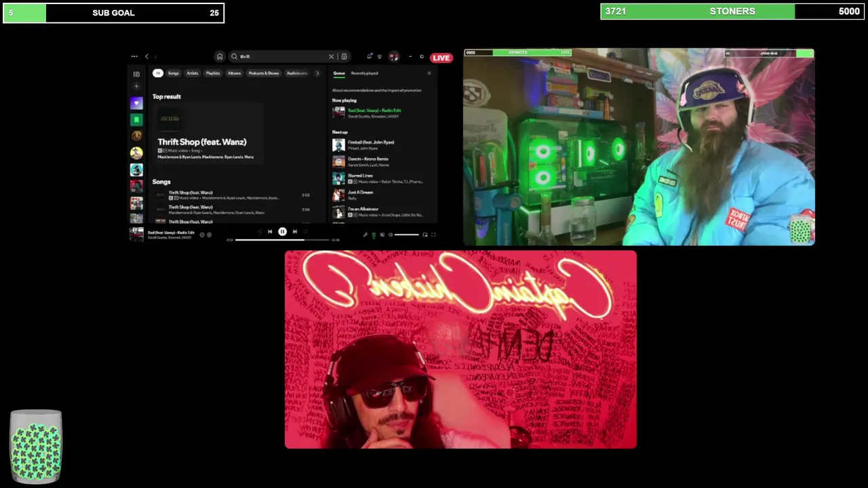Open Liked Songs heart tile

(136, 103)
